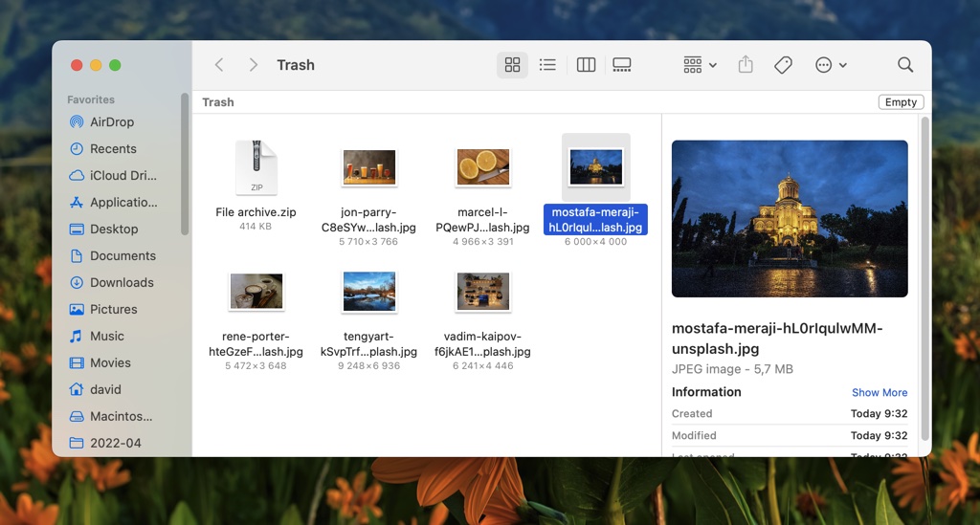Image resolution: width=980 pixels, height=525 pixels.
Task: Click the jon-parry-C8eSYw...lash.jpg file name
Action: click(x=368, y=220)
